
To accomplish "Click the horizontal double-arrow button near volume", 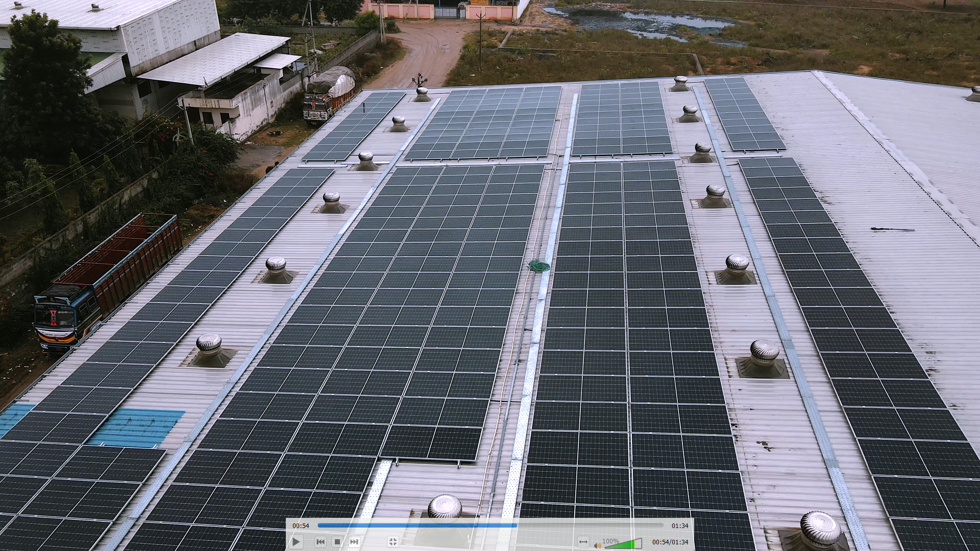I will (583, 542).
